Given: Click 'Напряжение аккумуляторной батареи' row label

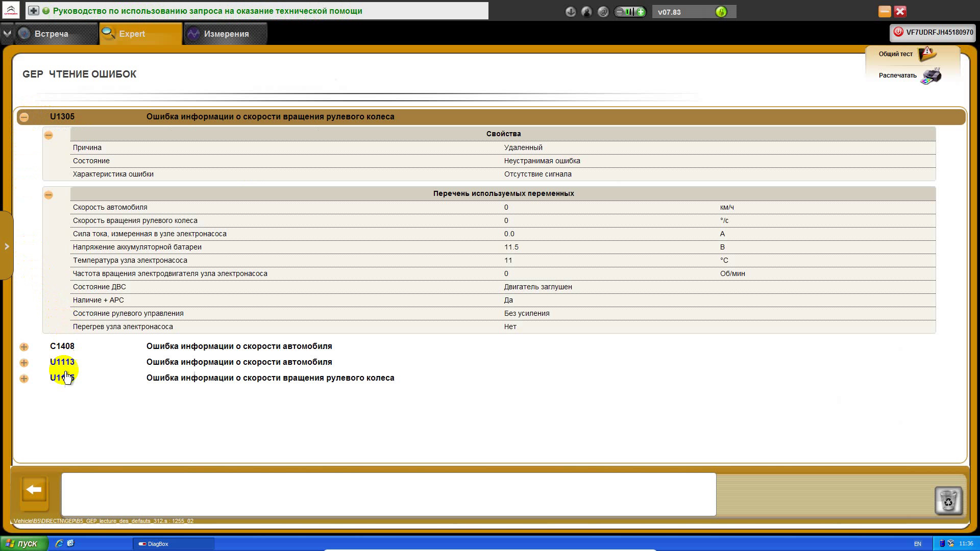Looking at the screenshot, I should click(x=137, y=247).
